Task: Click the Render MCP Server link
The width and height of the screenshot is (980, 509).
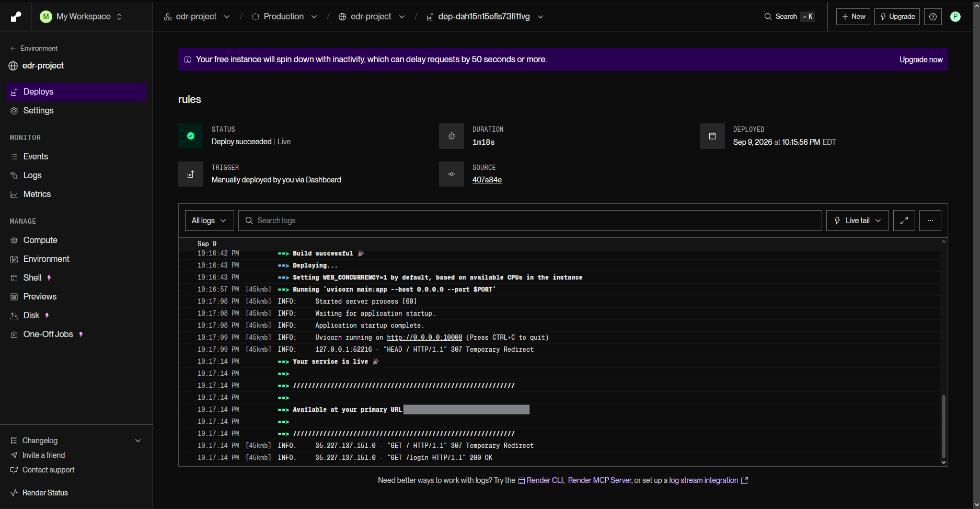Action: click(600, 480)
